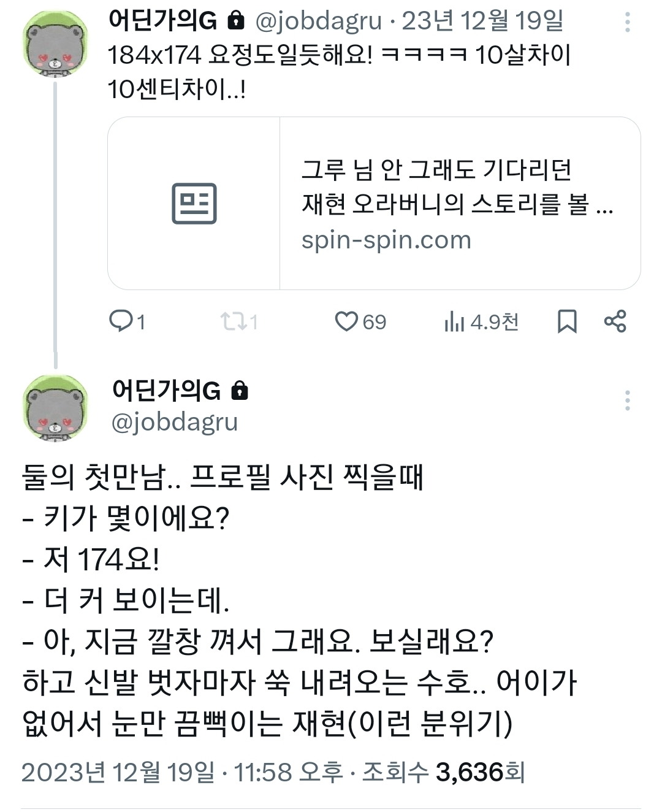662x812 pixels.
Task: Open @jobdagru handle under second tweet name
Action: pyautogui.click(x=175, y=422)
